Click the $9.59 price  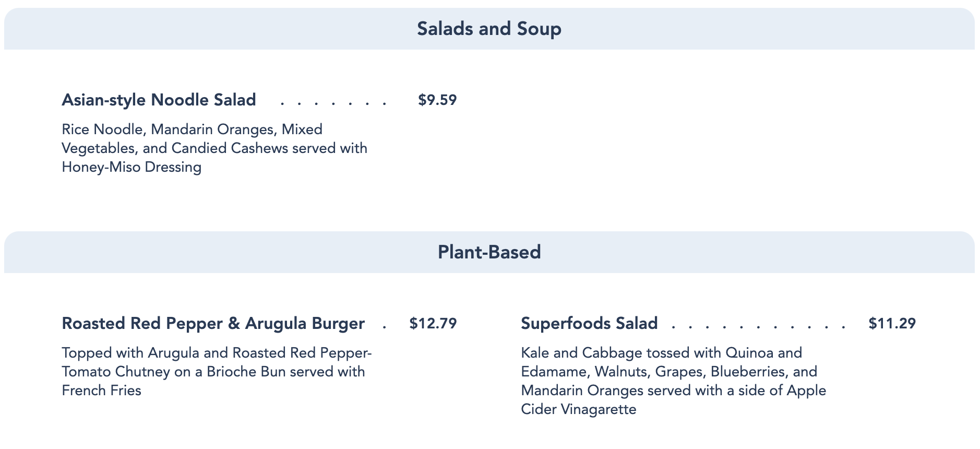437,100
